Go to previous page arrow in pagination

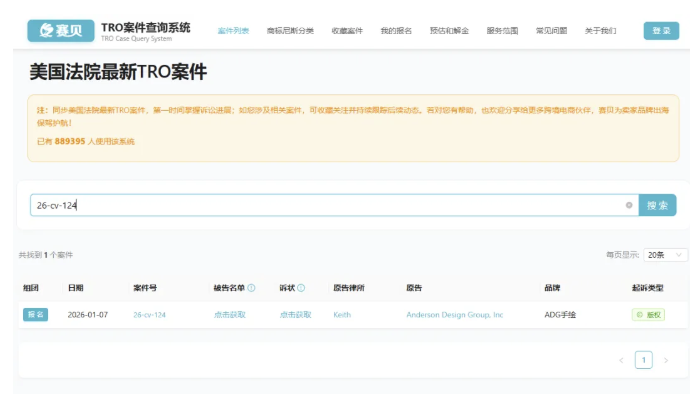click(x=621, y=360)
